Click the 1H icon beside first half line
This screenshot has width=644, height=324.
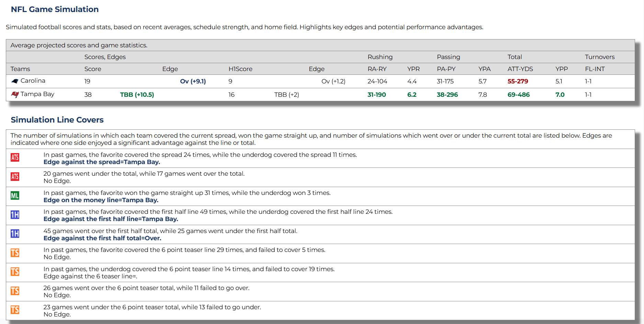coord(15,215)
